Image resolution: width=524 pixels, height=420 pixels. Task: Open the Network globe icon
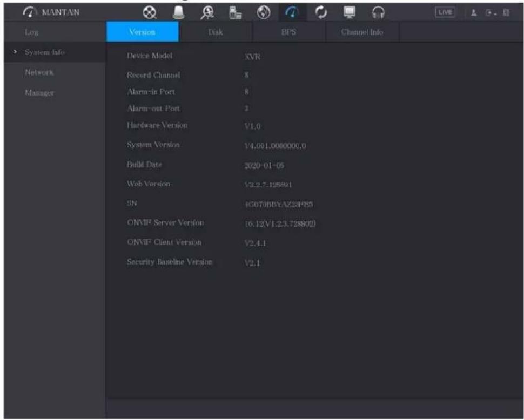coord(264,13)
